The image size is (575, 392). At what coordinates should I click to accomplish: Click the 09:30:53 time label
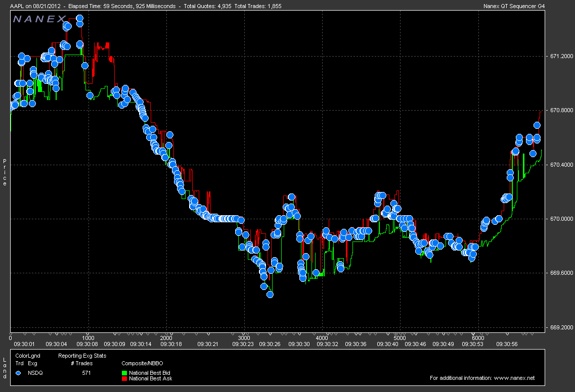point(473,344)
